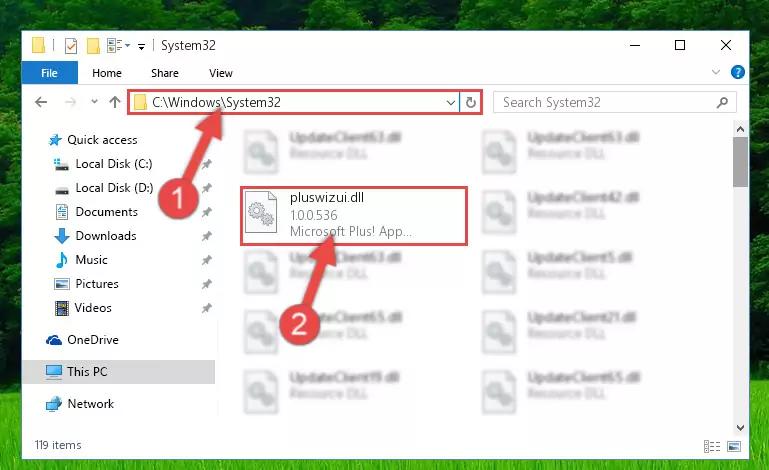Open Music in the sidebar
Screen dimensions: 769x470
91,260
